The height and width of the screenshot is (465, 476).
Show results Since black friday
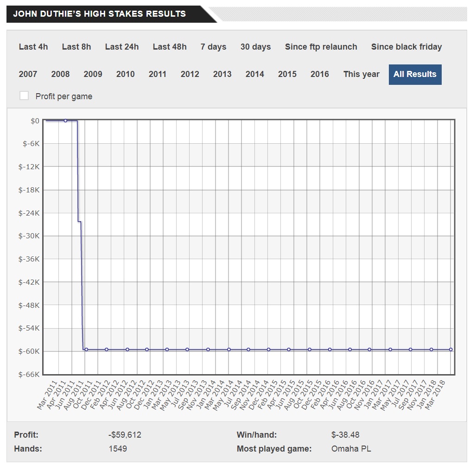point(406,47)
